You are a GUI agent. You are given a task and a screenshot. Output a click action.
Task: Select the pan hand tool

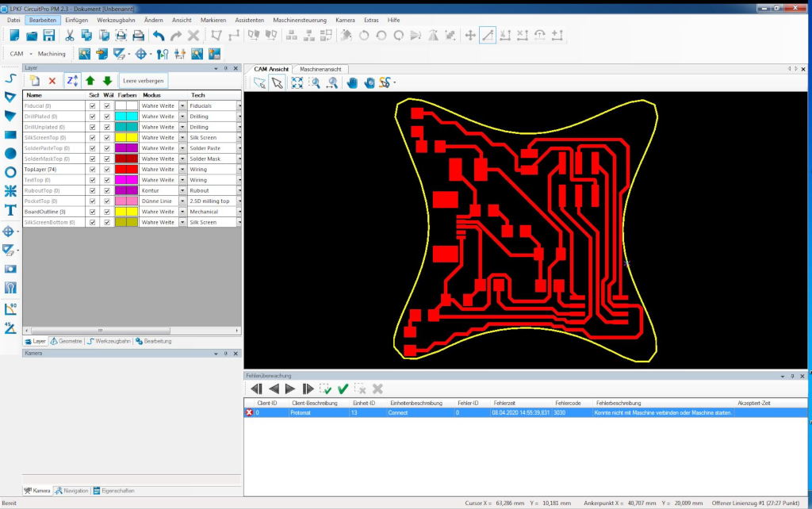tap(352, 82)
